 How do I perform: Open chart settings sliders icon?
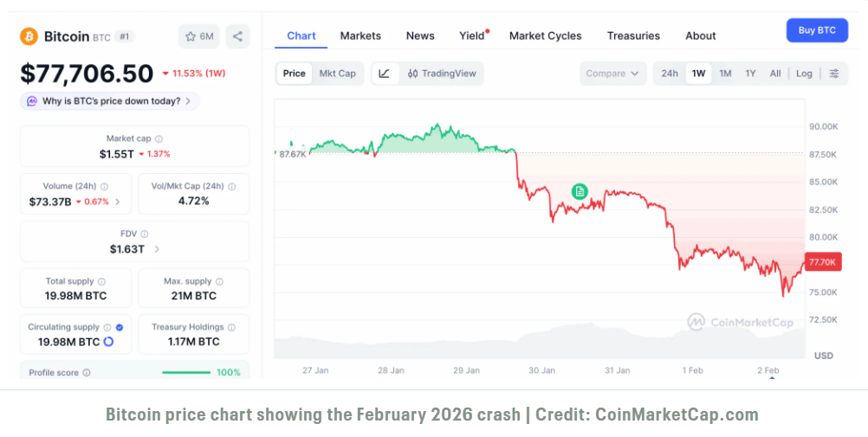pyautogui.click(x=834, y=74)
